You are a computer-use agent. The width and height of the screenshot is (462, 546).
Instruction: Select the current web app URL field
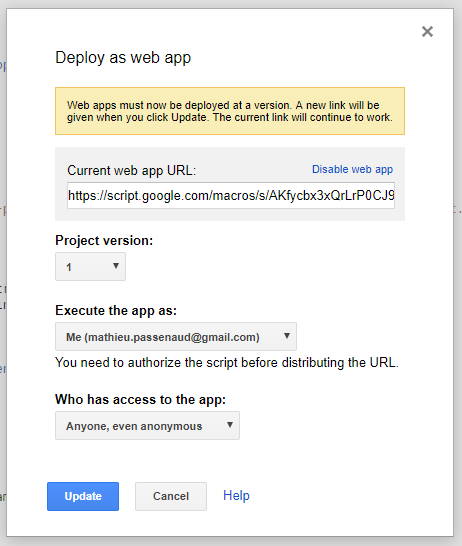click(231, 195)
